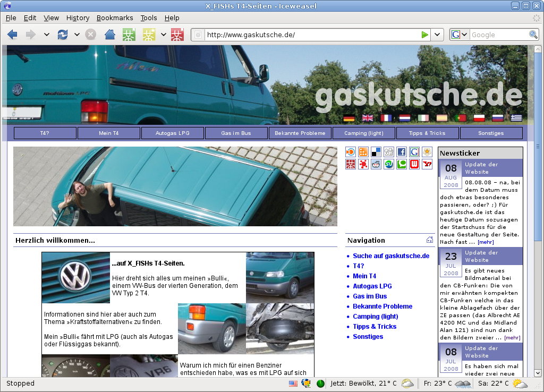
Task: Select the Portuguese flag
Action: (x=461, y=118)
